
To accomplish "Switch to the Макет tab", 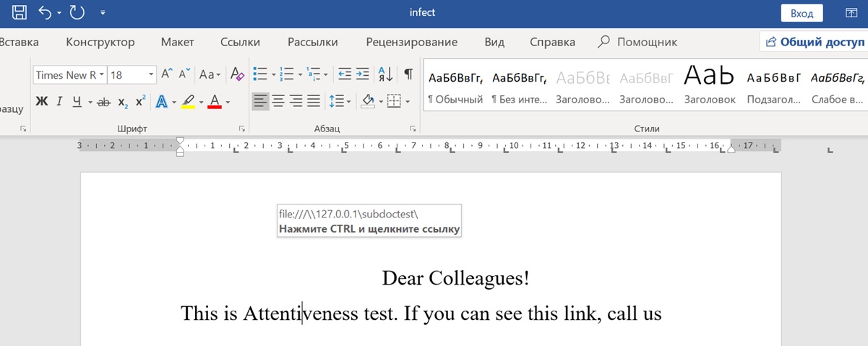I will [x=177, y=42].
